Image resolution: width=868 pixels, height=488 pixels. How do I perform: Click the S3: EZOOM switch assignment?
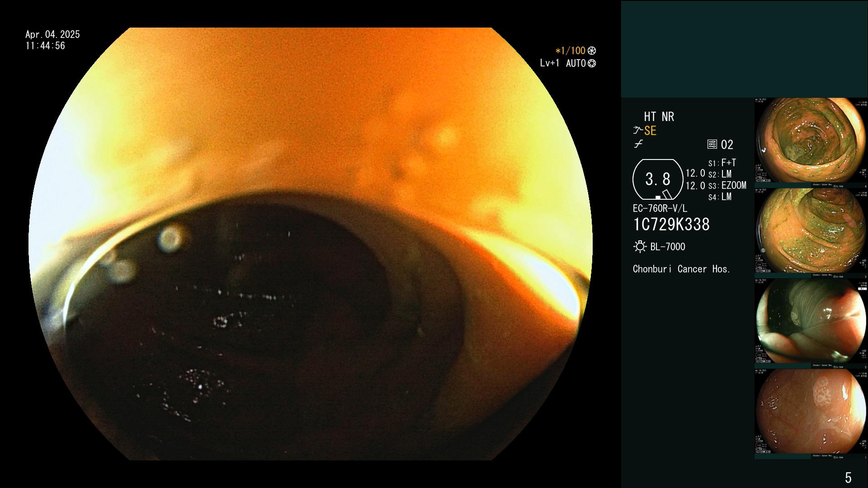coord(727,186)
